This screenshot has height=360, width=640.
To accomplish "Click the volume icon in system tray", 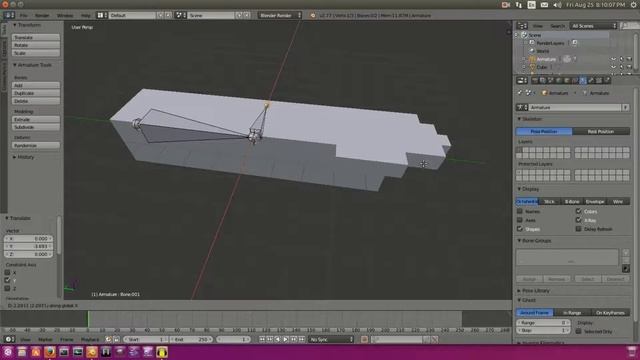I will 557,4.
